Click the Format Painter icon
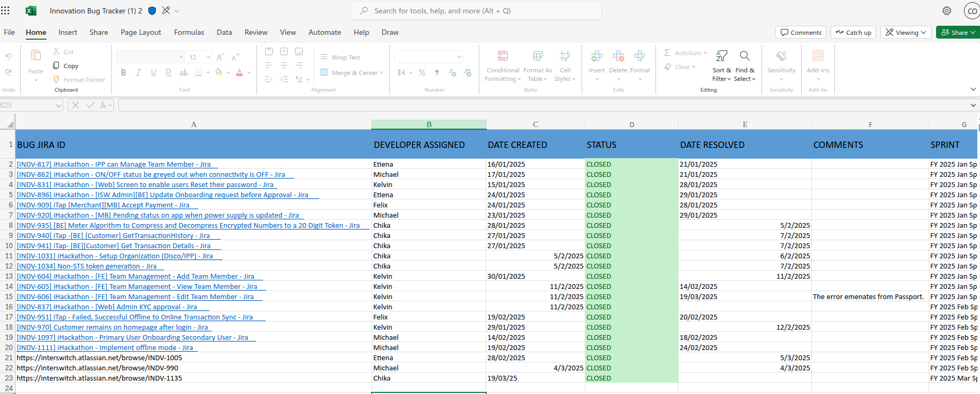 56,80
